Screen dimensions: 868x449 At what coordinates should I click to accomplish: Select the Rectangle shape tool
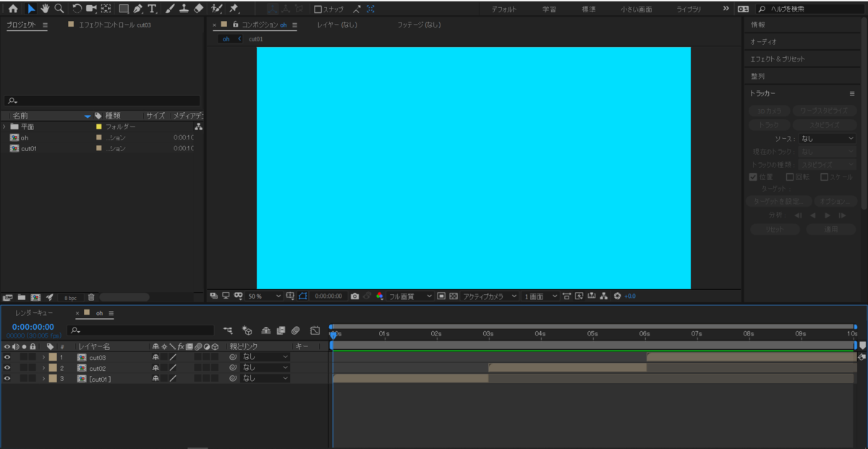pyautogui.click(x=124, y=9)
